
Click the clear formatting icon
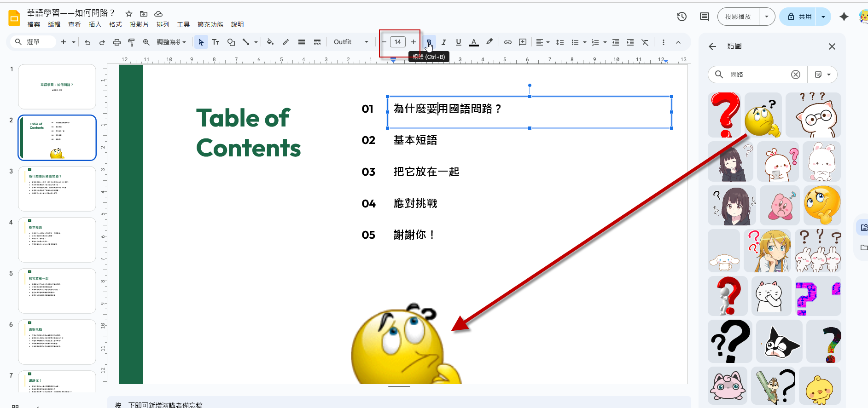point(645,42)
